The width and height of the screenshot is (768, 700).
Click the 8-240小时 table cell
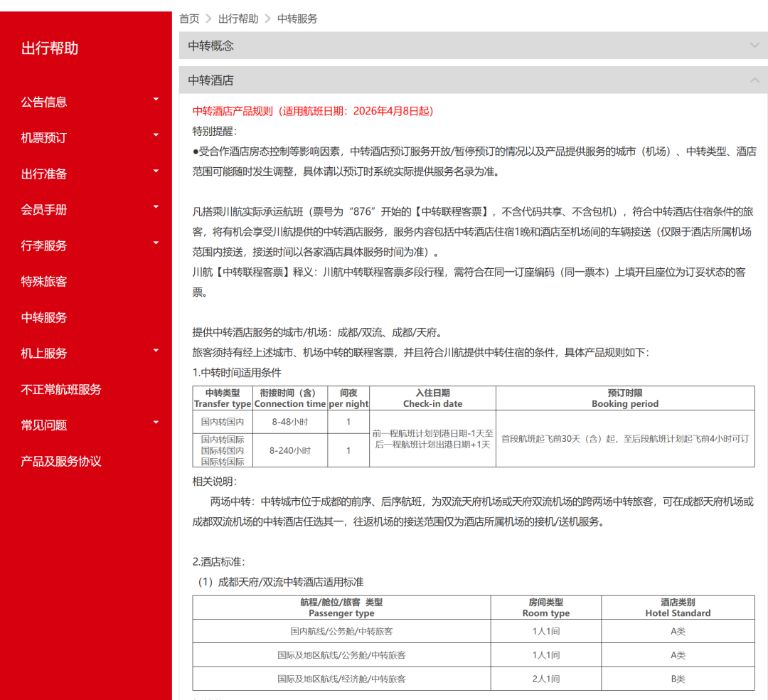290,450
